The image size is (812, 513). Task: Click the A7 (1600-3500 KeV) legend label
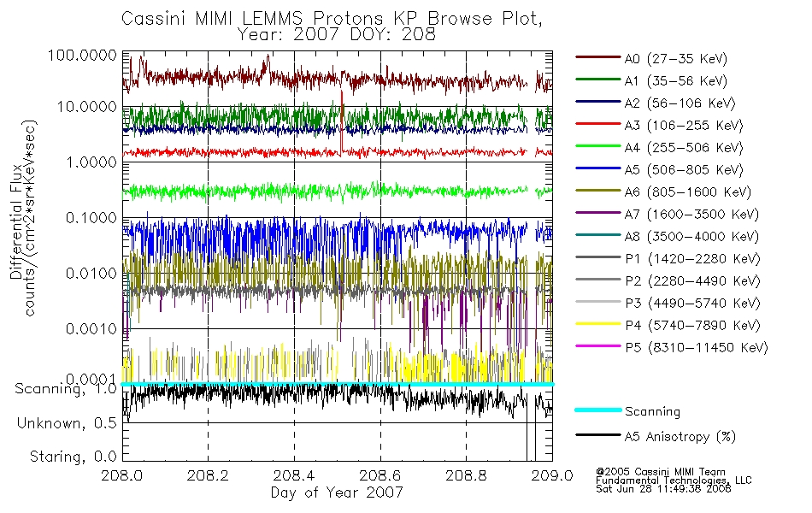pyautogui.click(x=691, y=215)
